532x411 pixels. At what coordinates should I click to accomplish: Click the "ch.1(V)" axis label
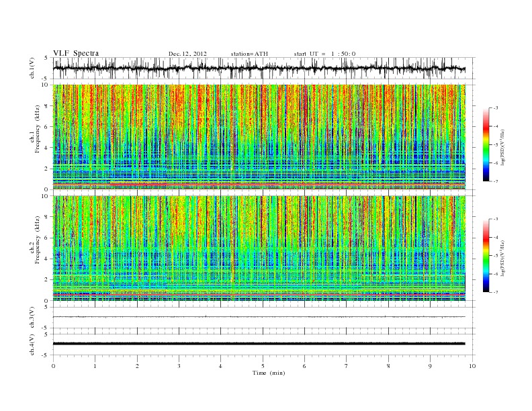32,68
